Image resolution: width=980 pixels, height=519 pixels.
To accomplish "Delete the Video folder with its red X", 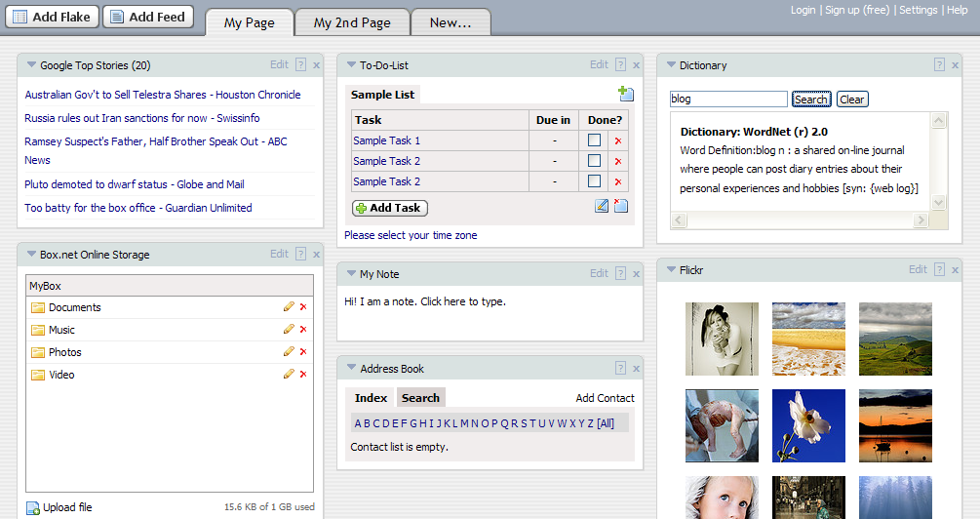I will click(303, 375).
